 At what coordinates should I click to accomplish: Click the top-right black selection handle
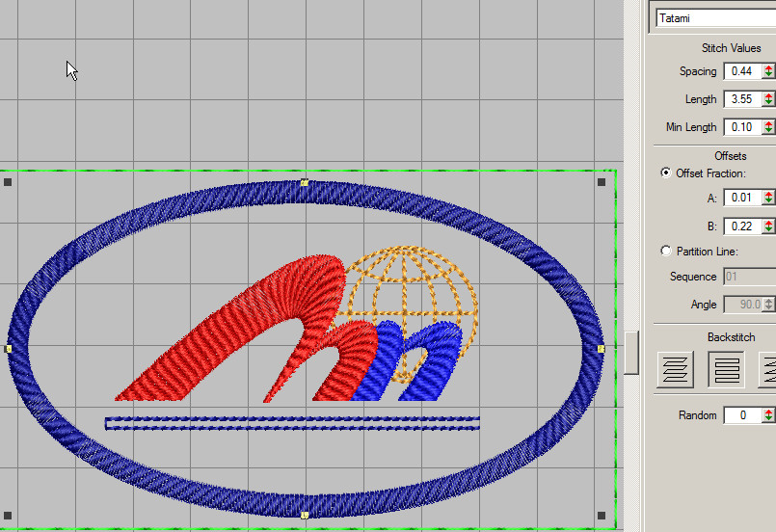pyautogui.click(x=602, y=182)
